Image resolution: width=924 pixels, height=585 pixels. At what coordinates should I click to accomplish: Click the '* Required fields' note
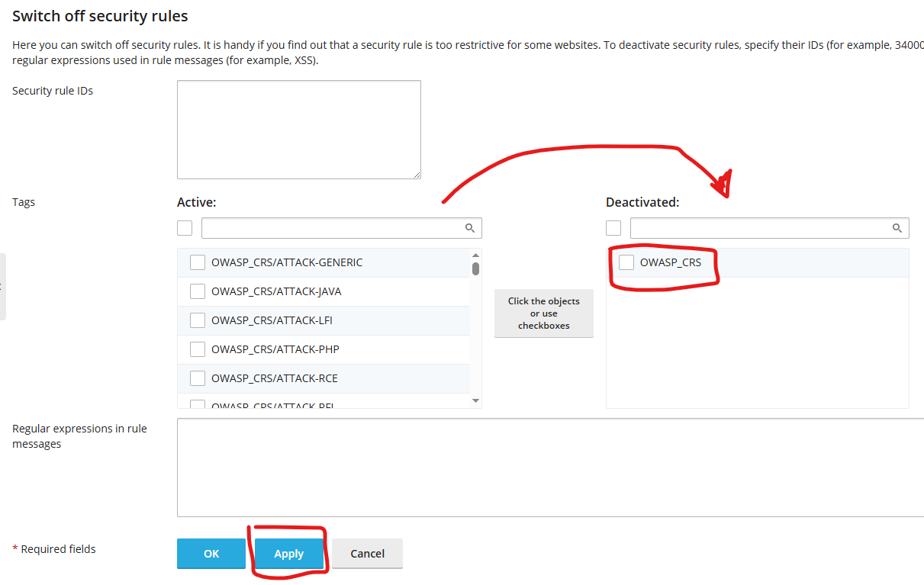coord(54,549)
